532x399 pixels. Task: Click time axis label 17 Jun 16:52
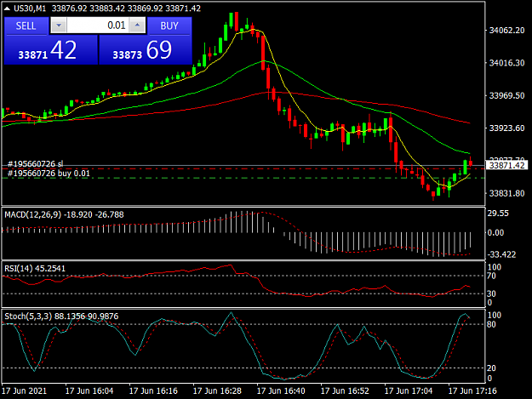pyautogui.click(x=345, y=390)
